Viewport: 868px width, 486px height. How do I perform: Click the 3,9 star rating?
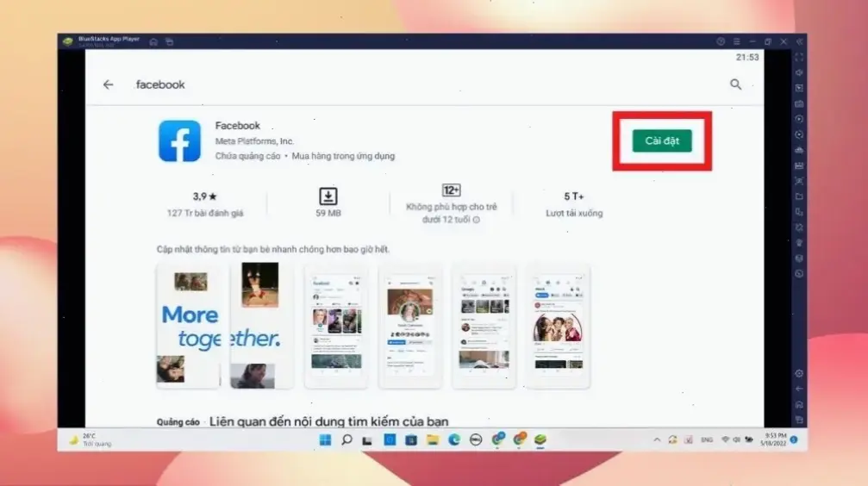click(205, 196)
